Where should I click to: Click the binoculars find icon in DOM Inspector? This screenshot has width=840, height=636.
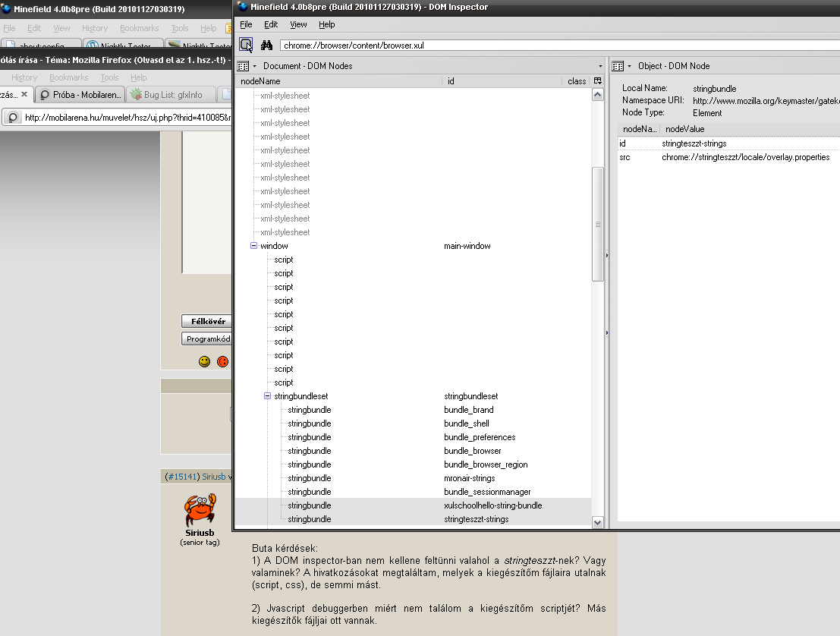pos(266,45)
